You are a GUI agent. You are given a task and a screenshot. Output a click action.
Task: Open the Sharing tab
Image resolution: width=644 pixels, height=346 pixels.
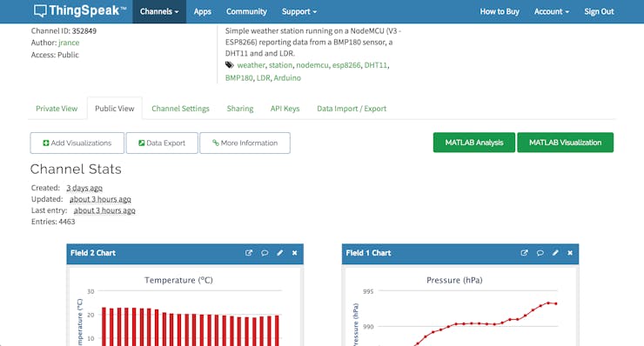(x=240, y=109)
